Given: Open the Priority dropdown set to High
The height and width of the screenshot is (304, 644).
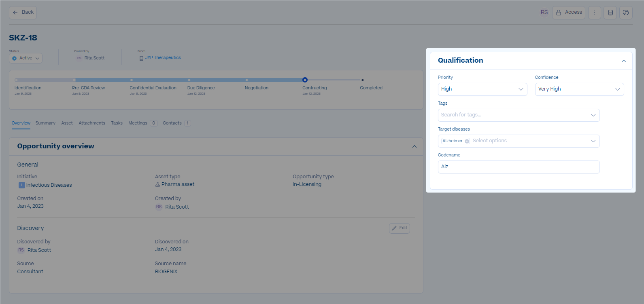Looking at the screenshot, I should 482,89.
